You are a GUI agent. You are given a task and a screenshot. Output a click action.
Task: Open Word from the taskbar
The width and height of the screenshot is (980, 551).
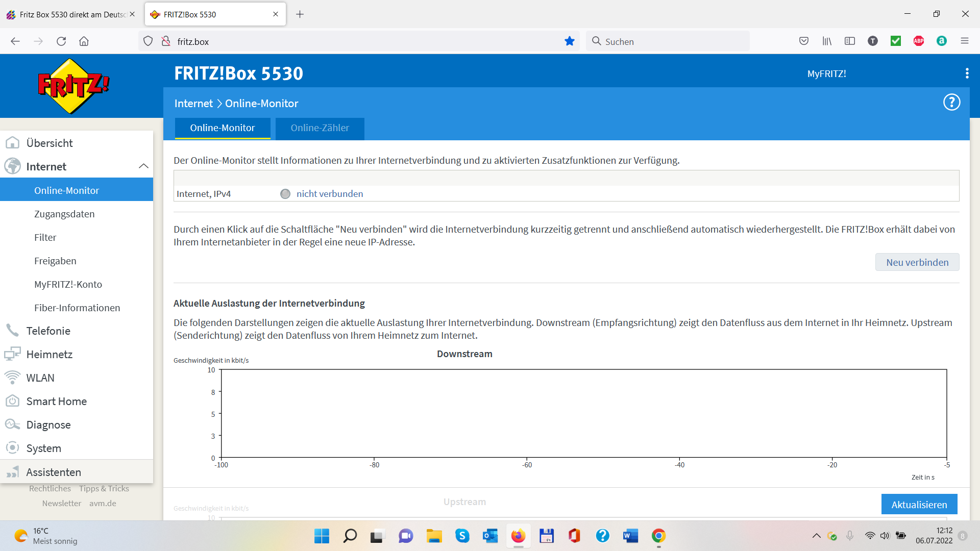(630, 536)
